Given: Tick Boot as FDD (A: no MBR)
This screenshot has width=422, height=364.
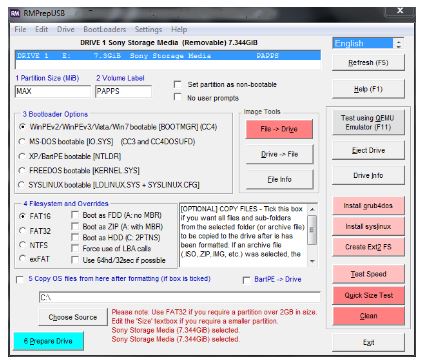Looking at the screenshot, I should tap(75, 215).
